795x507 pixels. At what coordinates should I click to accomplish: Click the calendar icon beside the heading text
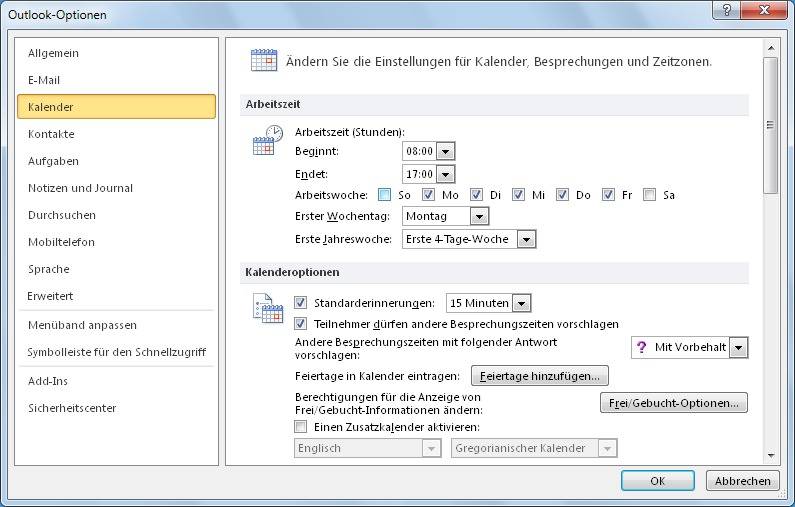(x=264, y=60)
